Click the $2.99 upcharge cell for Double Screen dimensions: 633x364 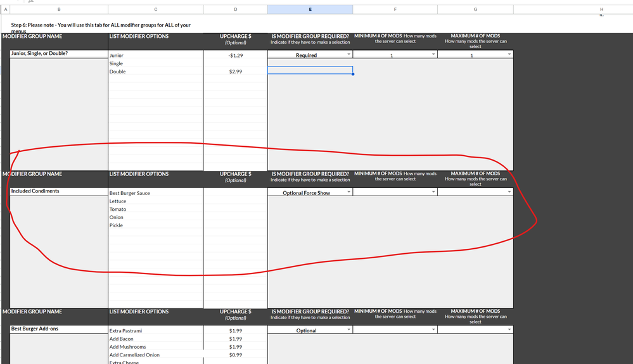click(235, 72)
